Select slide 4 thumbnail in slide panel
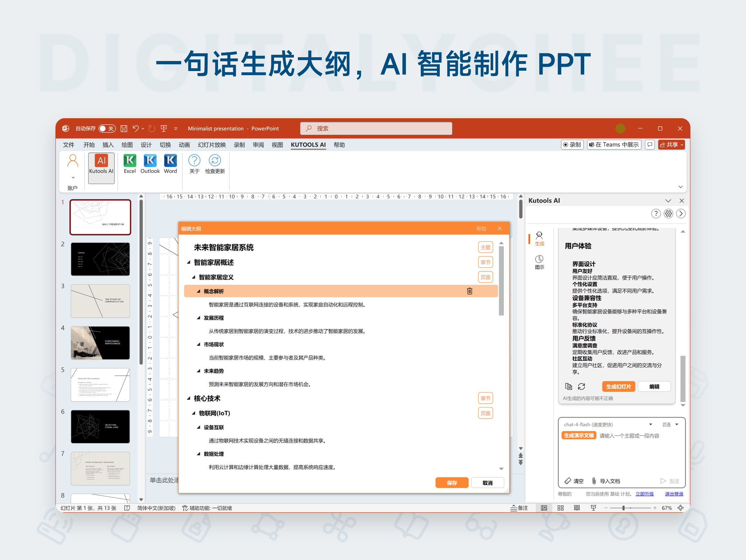The width and height of the screenshot is (746, 560). pyautogui.click(x=100, y=343)
